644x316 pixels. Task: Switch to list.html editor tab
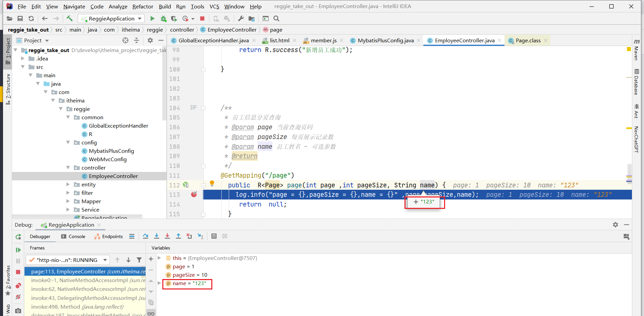coord(279,40)
